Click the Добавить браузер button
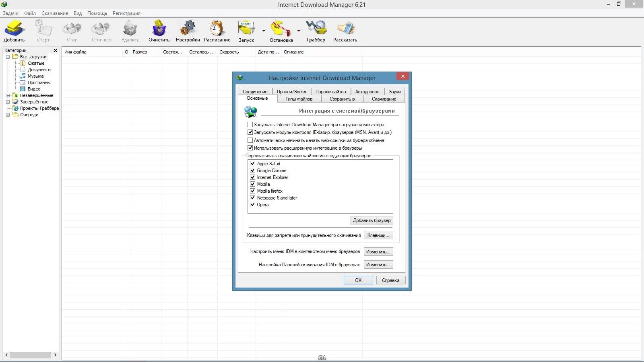The image size is (644, 362). 372,220
